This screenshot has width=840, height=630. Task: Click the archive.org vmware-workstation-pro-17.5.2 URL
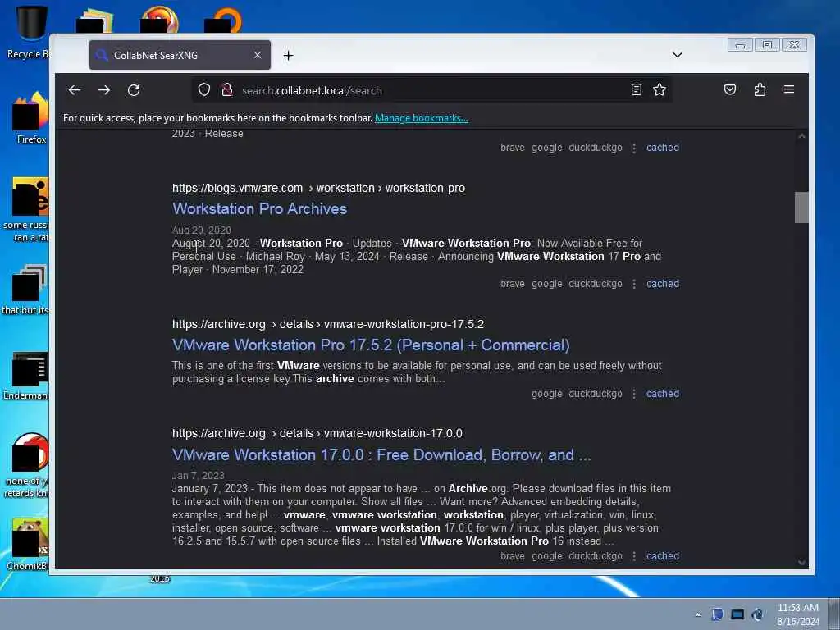coord(328,324)
